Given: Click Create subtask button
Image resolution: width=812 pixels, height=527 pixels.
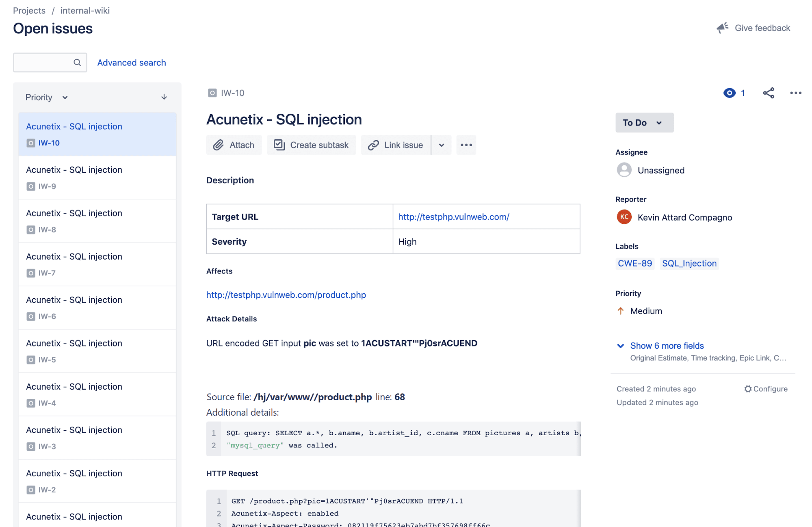Looking at the screenshot, I should 311,145.
